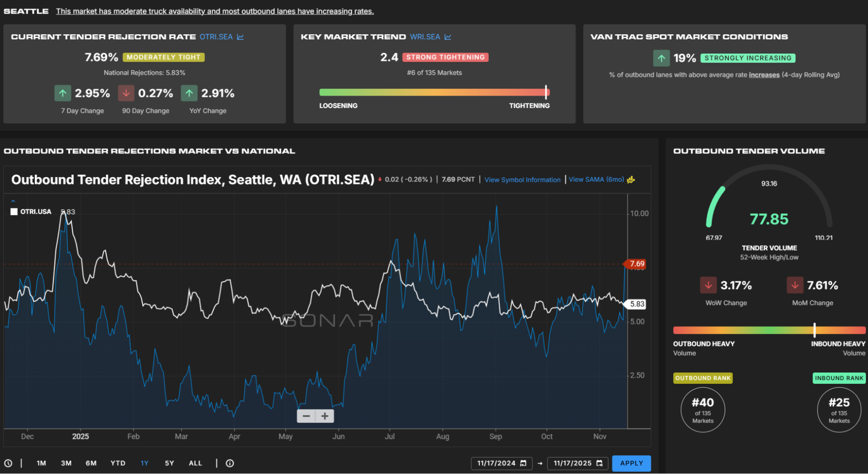Click the Seattle market summary link
868x474 pixels.
215,11
